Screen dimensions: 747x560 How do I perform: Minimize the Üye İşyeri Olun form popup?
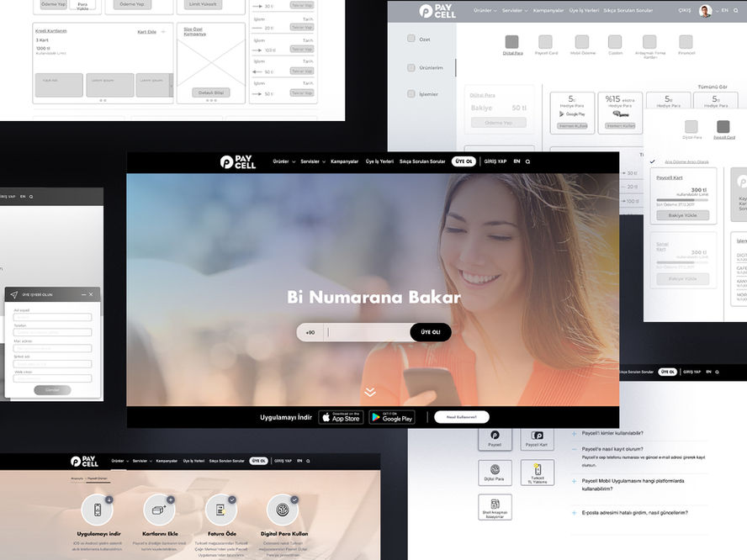pos(84,295)
